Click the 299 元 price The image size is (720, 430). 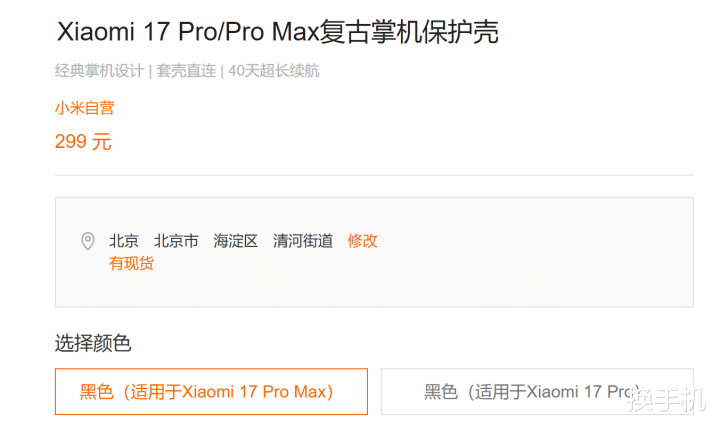pos(83,141)
